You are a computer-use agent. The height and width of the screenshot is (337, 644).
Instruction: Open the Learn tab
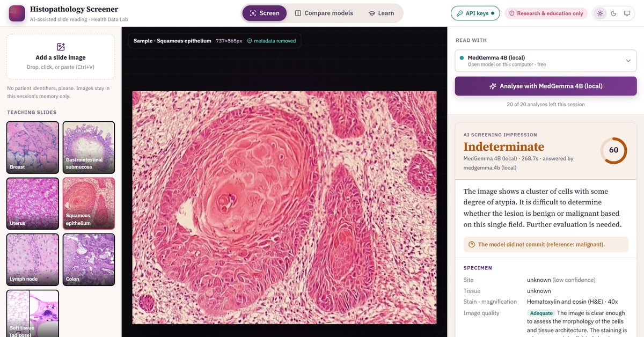pyautogui.click(x=382, y=13)
